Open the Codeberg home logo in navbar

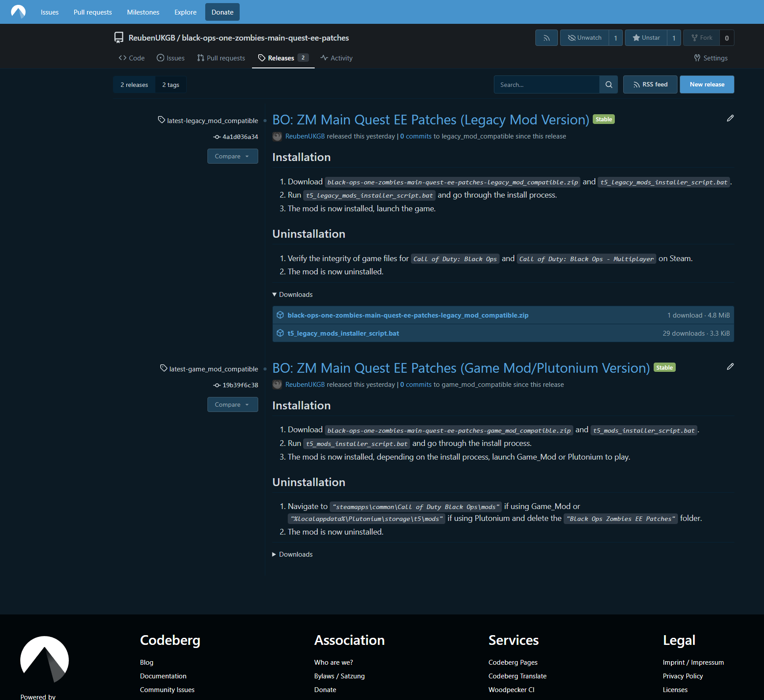click(x=18, y=12)
